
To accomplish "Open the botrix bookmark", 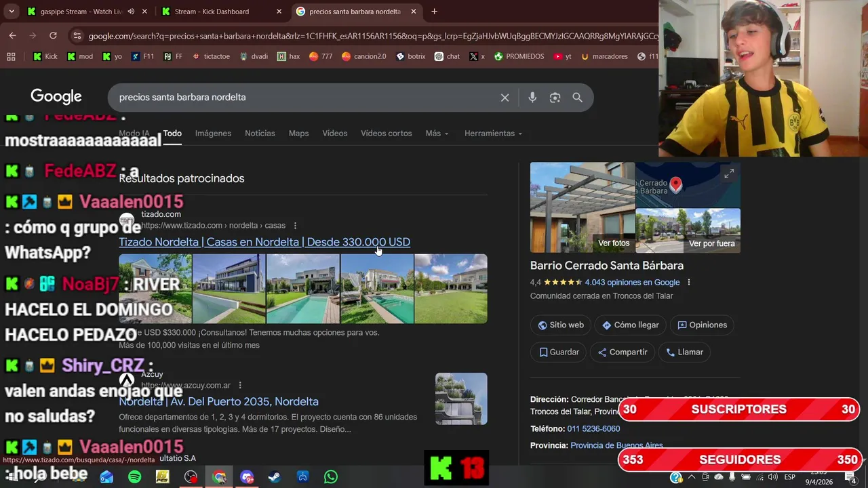I will coord(410,56).
